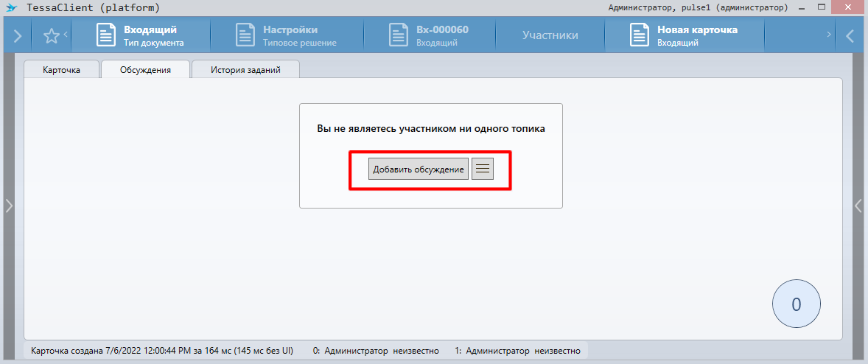Screen dimensions: 868x364
Task: Open hamburger menu beside Добавить обсуждение
Action: tap(483, 169)
